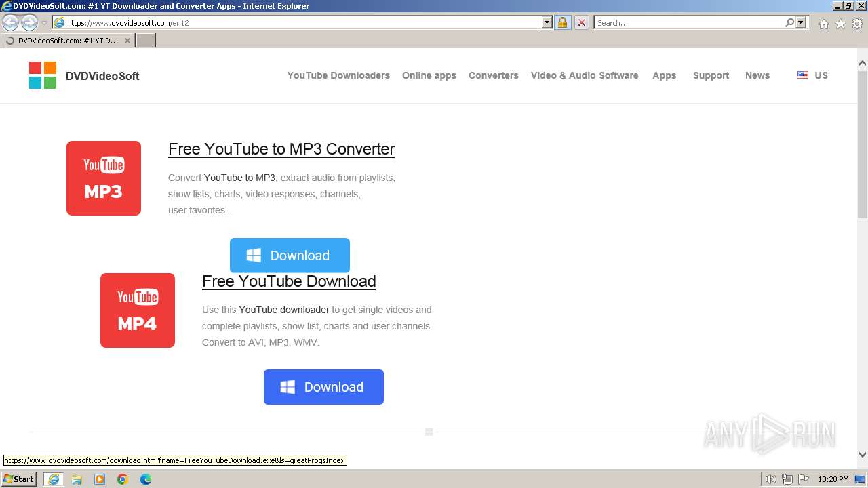Click Internet Explorer taskbar icon

click(x=54, y=479)
